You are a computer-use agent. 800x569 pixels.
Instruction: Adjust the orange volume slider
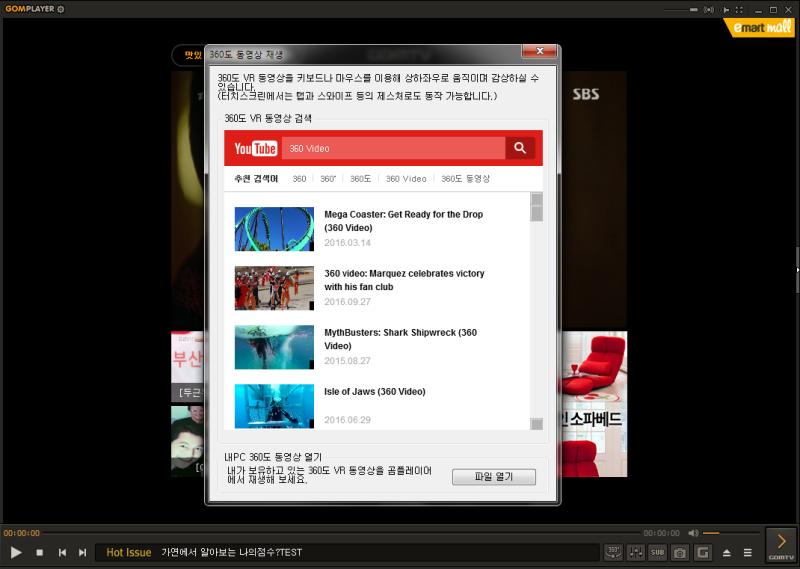[x=731, y=533]
